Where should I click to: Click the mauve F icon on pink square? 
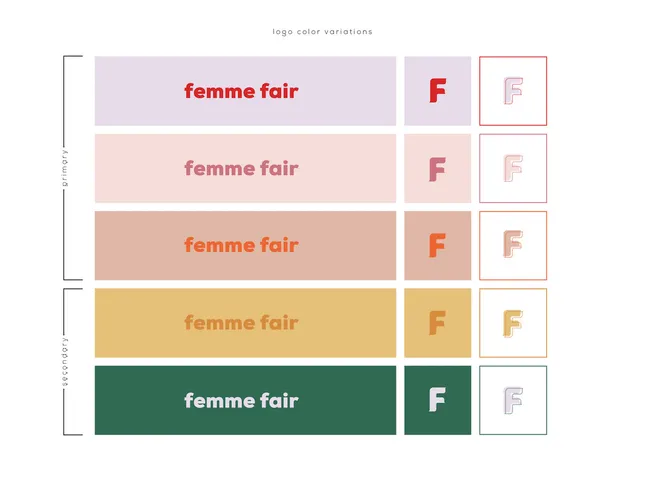point(437,168)
